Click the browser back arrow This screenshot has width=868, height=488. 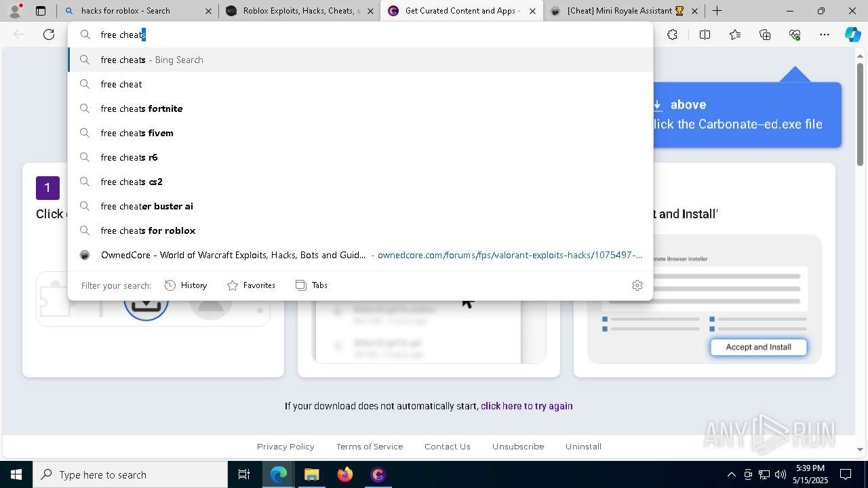(x=19, y=35)
